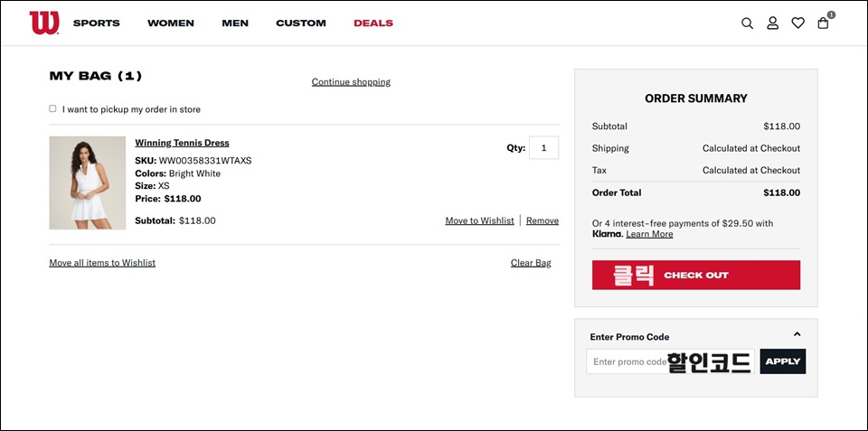868x431 pixels.
Task: Click Move all items to Wishlist
Action: coord(102,263)
